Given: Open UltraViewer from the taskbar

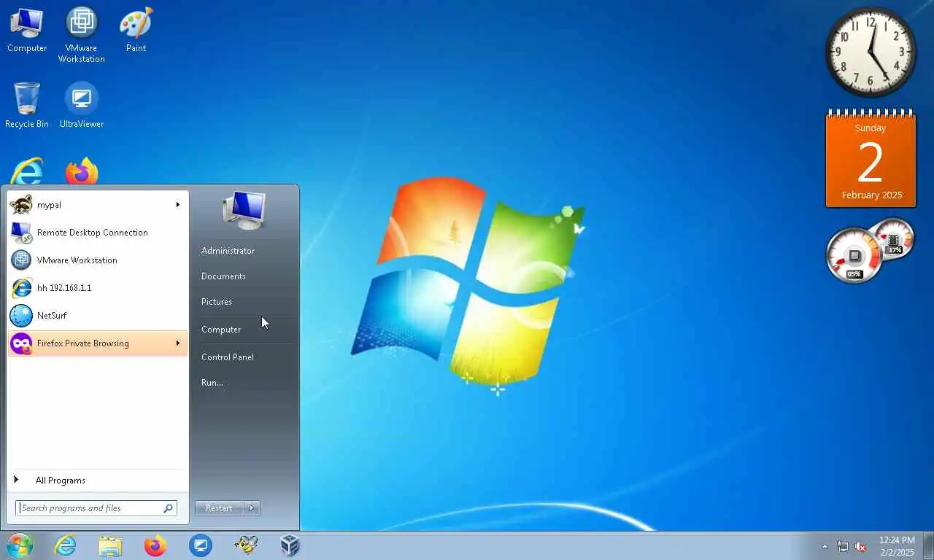Looking at the screenshot, I should [201, 545].
